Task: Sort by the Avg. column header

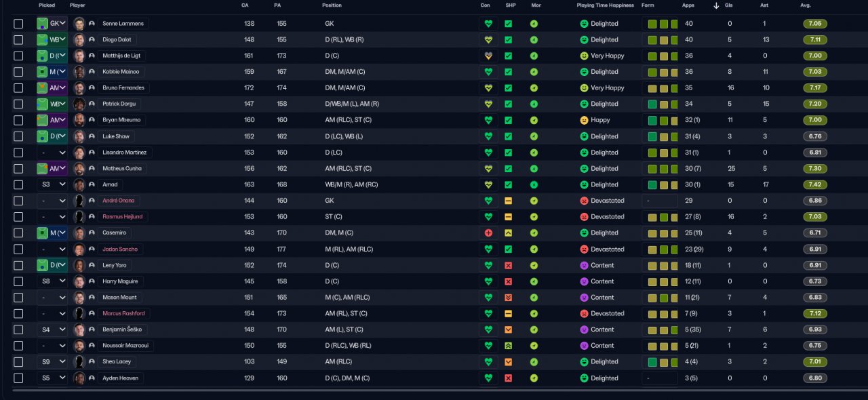Action: (x=806, y=5)
